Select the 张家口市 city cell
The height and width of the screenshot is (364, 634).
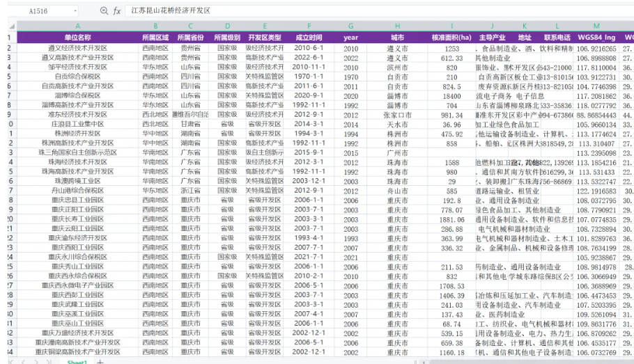point(397,115)
